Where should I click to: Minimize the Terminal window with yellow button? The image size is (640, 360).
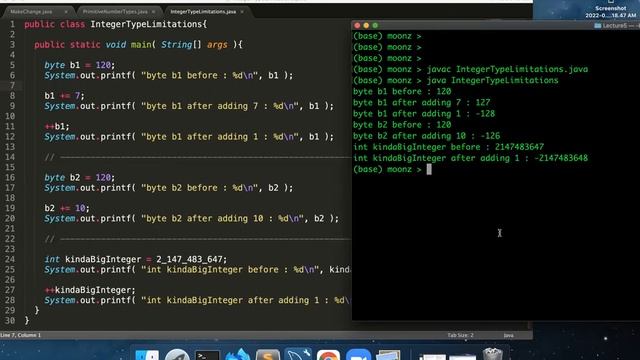(x=366, y=25)
